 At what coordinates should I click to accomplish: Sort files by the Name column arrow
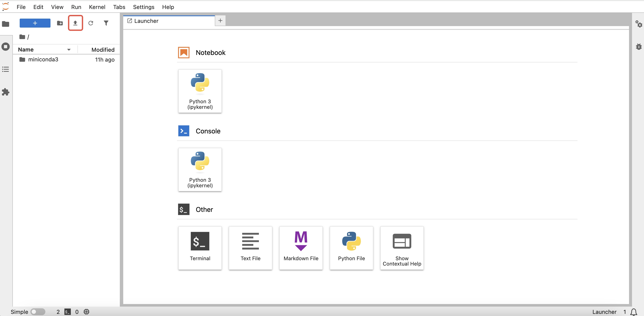[69, 50]
